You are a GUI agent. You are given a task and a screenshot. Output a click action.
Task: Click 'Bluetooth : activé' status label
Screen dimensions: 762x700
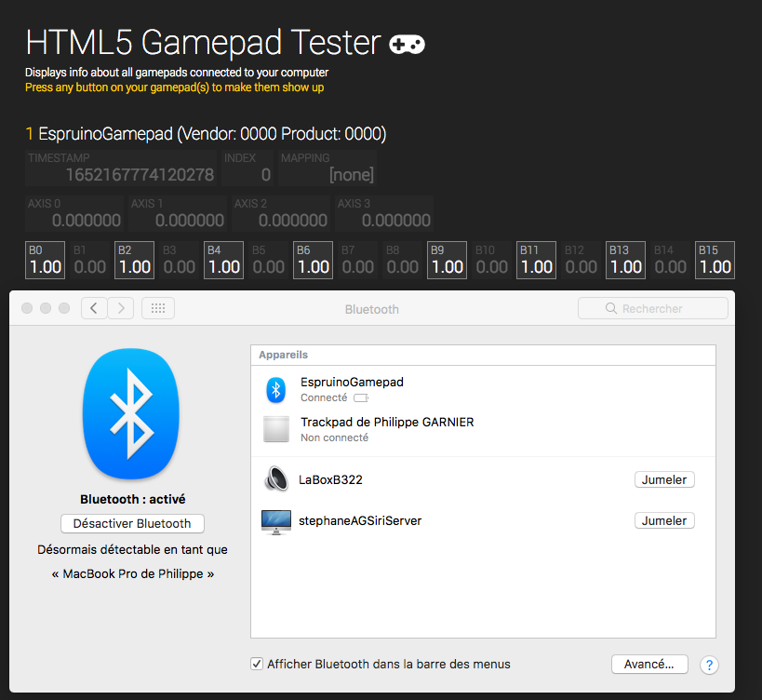coord(133,499)
